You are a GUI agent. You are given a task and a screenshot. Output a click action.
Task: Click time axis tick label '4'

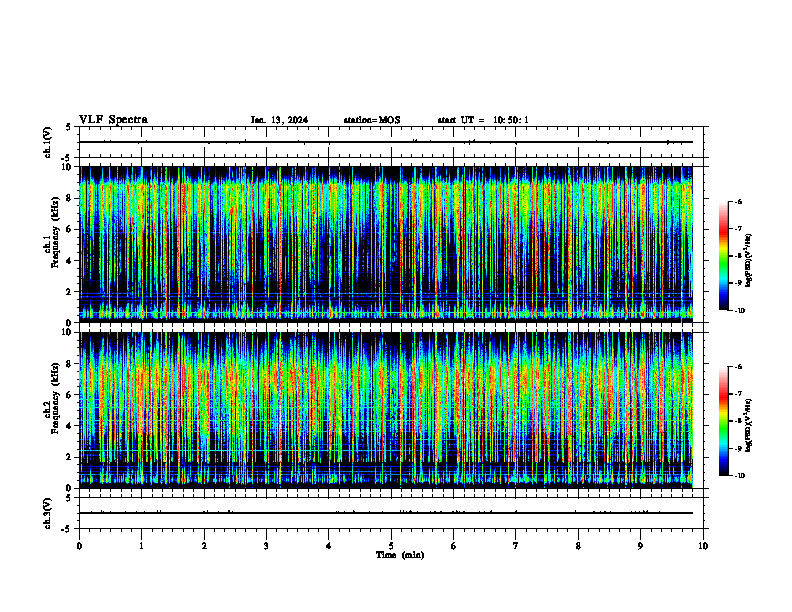(329, 546)
